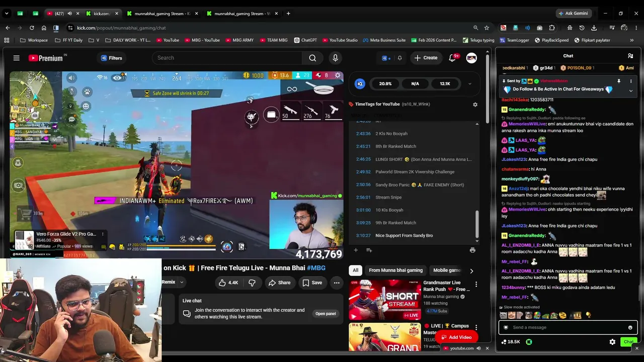
Task: Open Grandmaster Live Short Stream thumbnail
Action: point(384,300)
